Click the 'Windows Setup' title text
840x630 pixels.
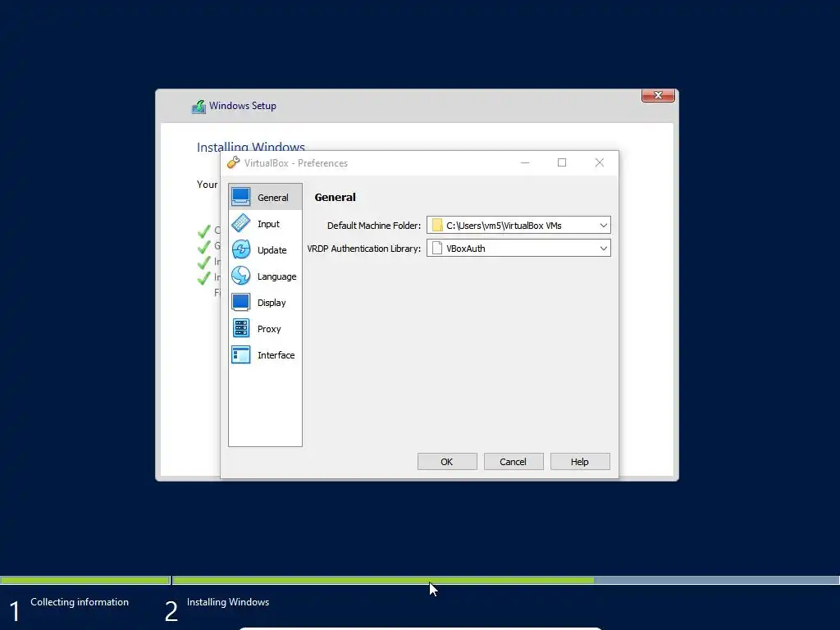(243, 106)
